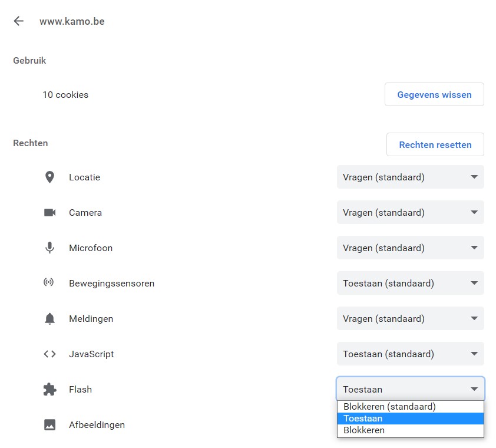Open the Meldingen permission dropdown
The image size is (496, 448).
pyautogui.click(x=410, y=318)
